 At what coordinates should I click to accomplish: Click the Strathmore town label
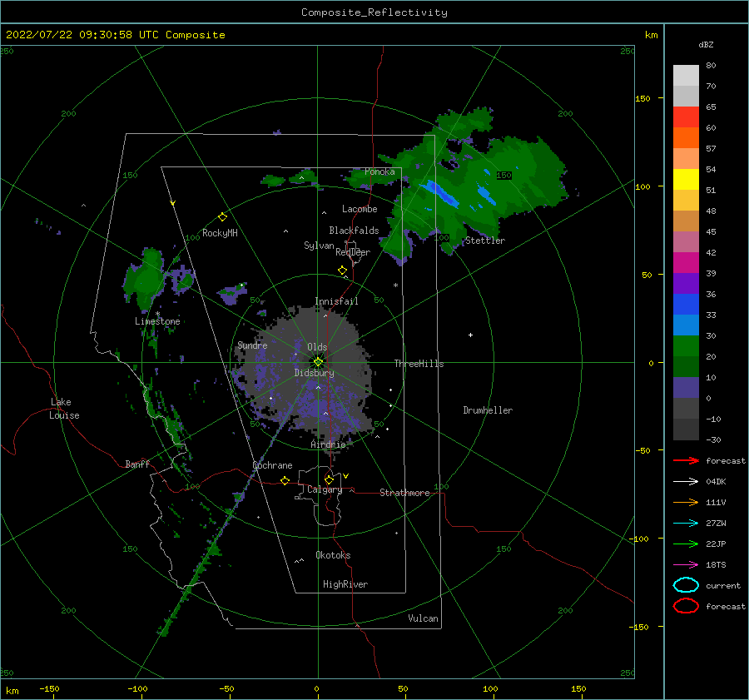coord(404,493)
